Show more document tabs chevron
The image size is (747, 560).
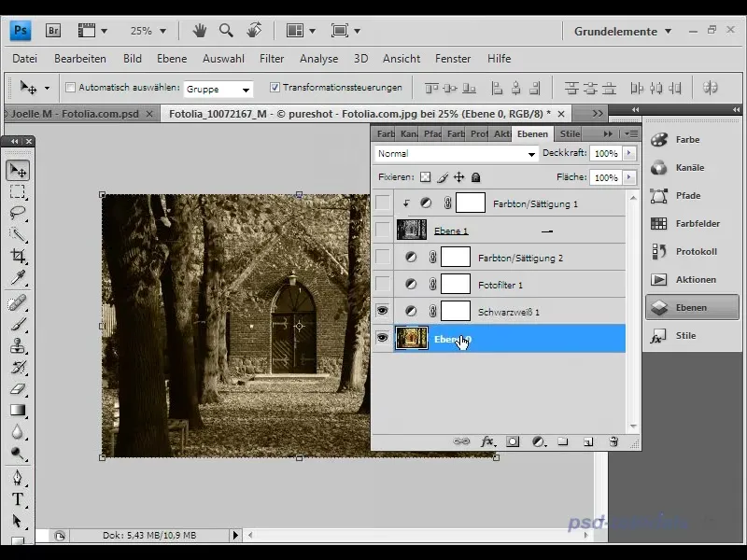[598, 114]
